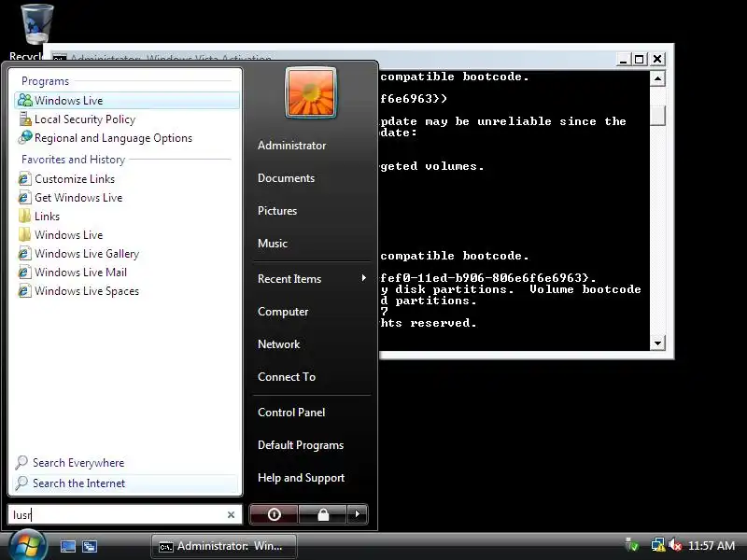This screenshot has width=747, height=560.
Task: Click the Windows Live Spaces page icon
Action: [25, 290]
